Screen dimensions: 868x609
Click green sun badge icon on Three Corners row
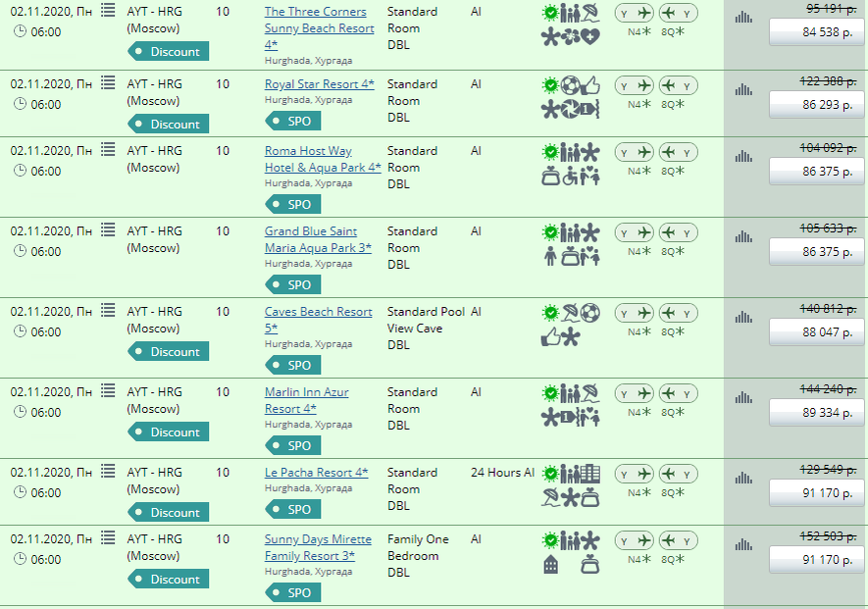point(550,12)
